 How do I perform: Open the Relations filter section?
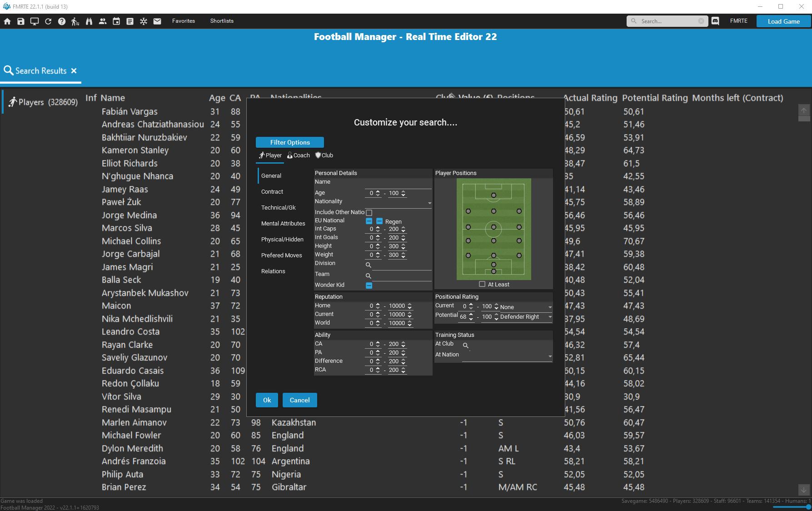coord(273,271)
